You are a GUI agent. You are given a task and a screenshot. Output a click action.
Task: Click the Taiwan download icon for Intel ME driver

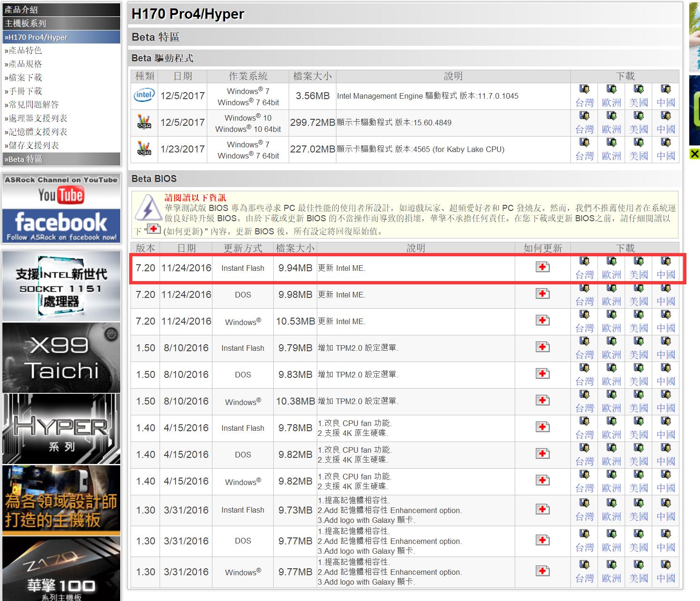[x=584, y=89]
